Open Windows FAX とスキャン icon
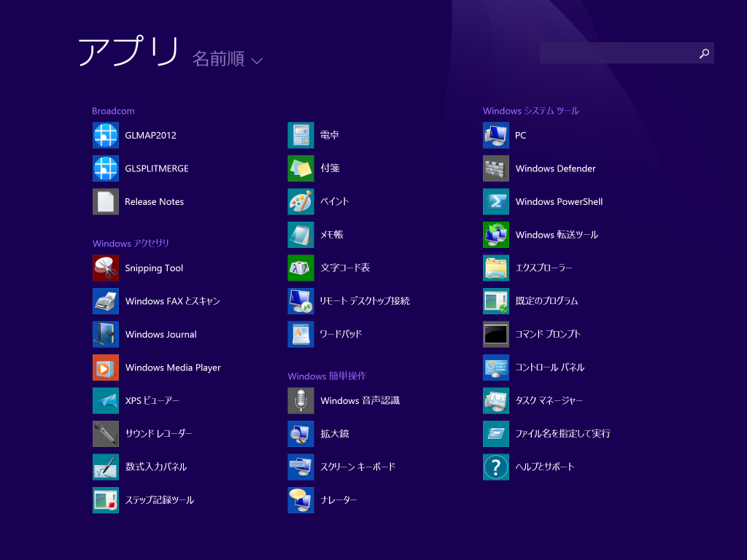The height and width of the screenshot is (560, 747). [x=105, y=301]
